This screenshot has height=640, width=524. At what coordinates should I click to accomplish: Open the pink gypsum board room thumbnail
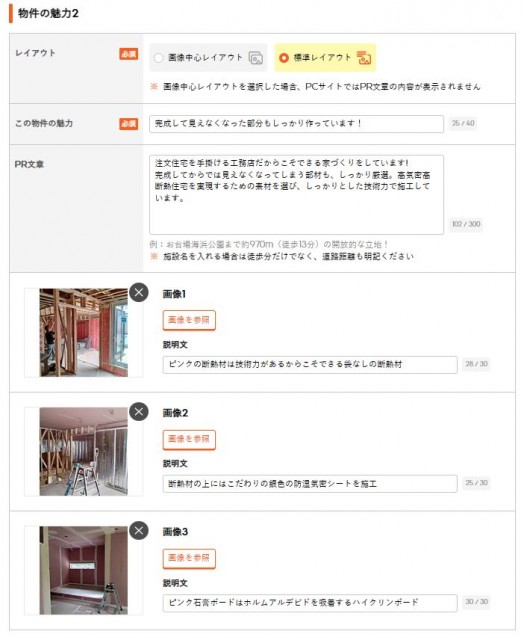tap(84, 571)
